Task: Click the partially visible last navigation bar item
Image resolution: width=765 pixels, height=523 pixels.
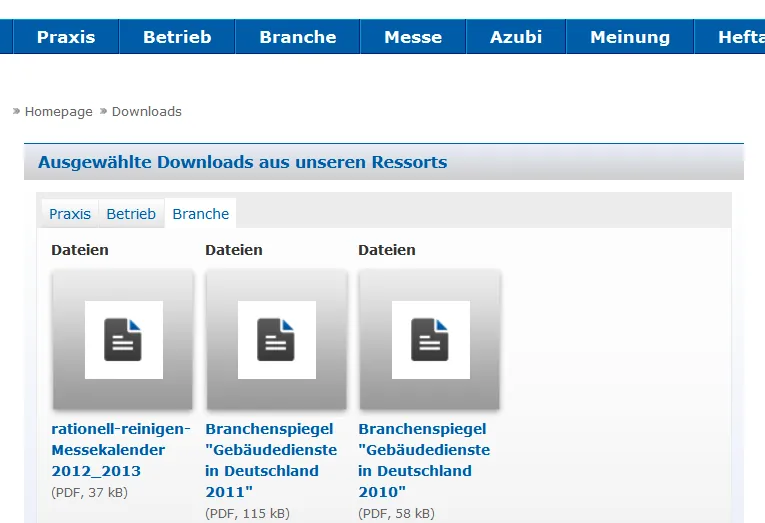Action: click(x=740, y=37)
